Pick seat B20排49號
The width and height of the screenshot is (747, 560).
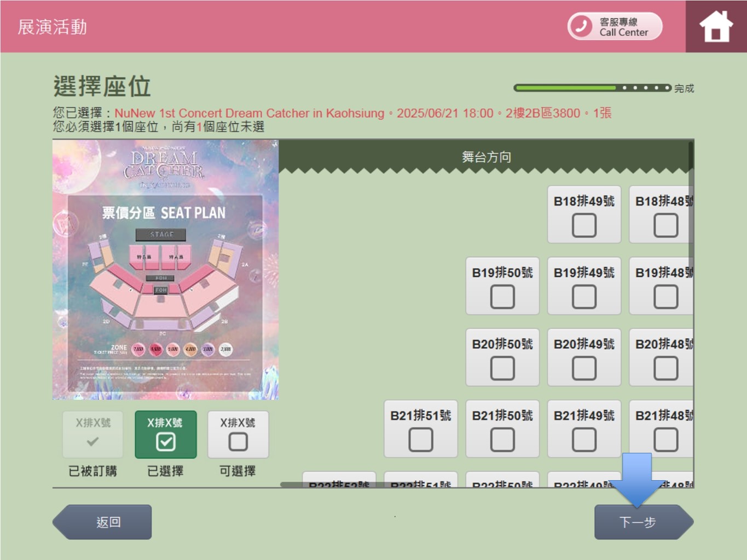coord(584,368)
